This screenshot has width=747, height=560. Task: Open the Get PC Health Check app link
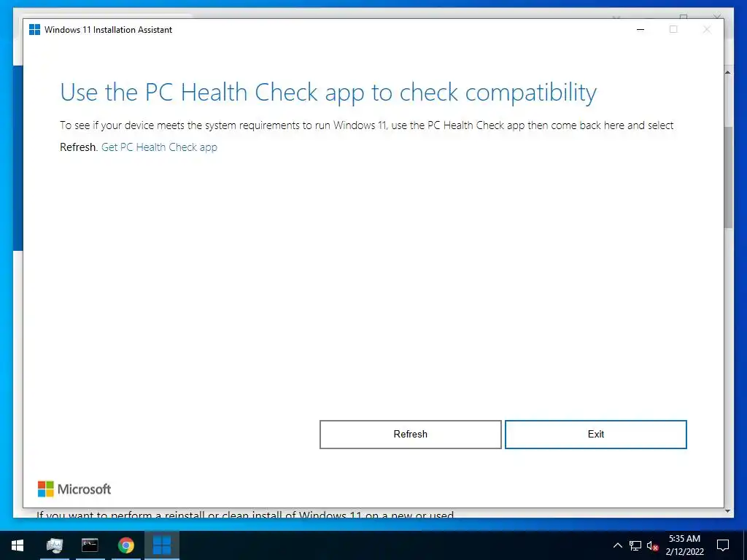[159, 147]
